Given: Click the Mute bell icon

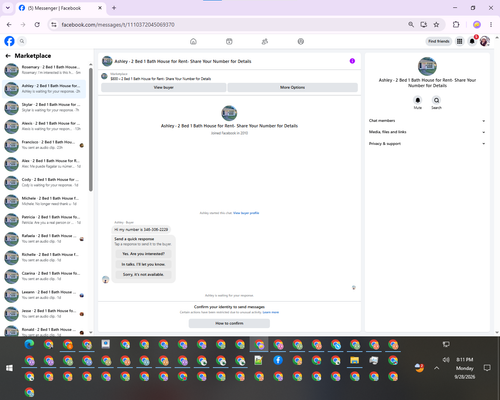Looking at the screenshot, I should tap(418, 100).
